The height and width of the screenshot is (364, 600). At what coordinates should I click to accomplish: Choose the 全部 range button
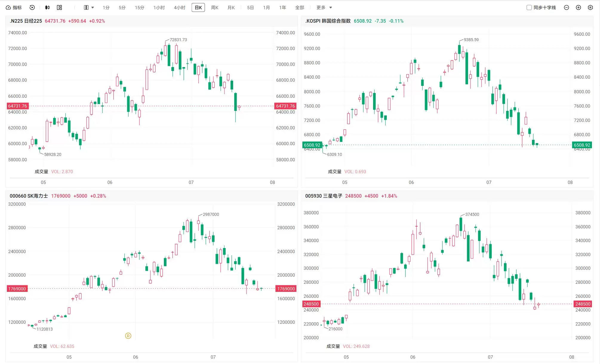(299, 7)
